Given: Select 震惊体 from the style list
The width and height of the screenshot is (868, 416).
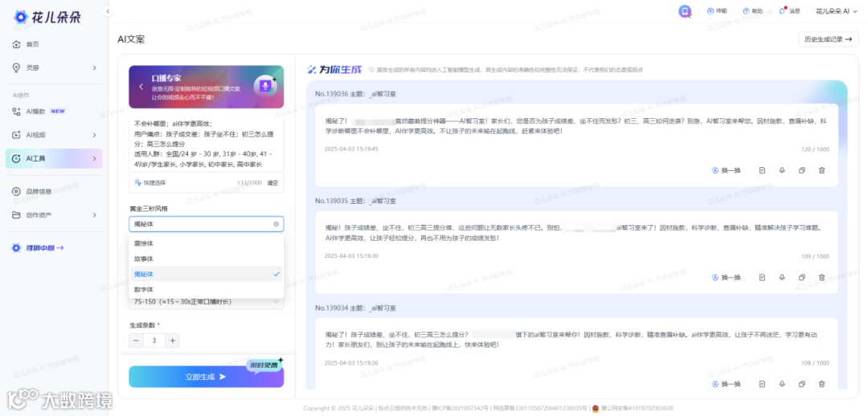Looking at the screenshot, I should (x=206, y=243).
